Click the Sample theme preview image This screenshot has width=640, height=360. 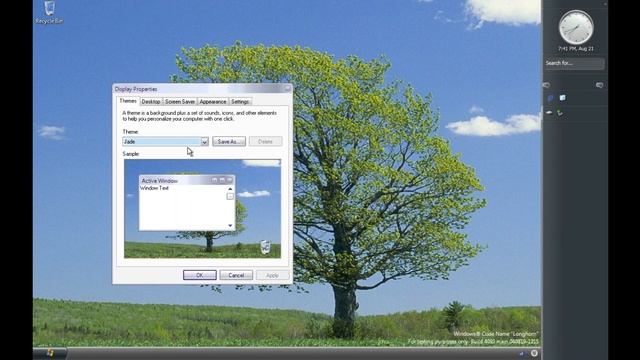pyautogui.click(x=202, y=209)
